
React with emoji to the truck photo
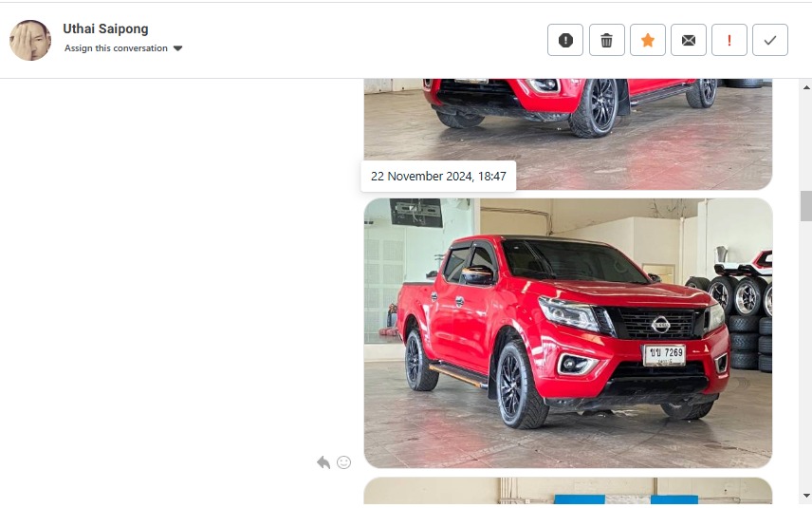343,462
